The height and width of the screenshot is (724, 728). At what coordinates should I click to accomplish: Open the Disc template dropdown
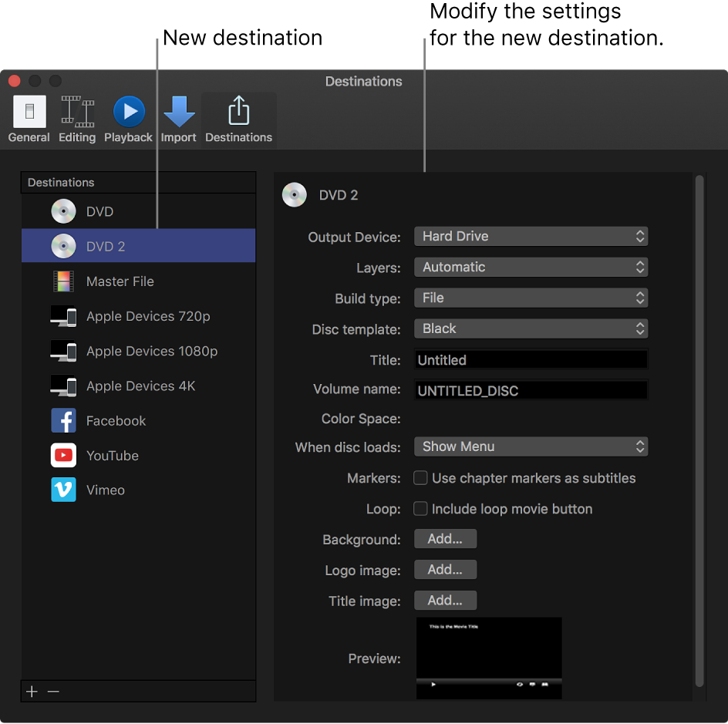[531, 329]
